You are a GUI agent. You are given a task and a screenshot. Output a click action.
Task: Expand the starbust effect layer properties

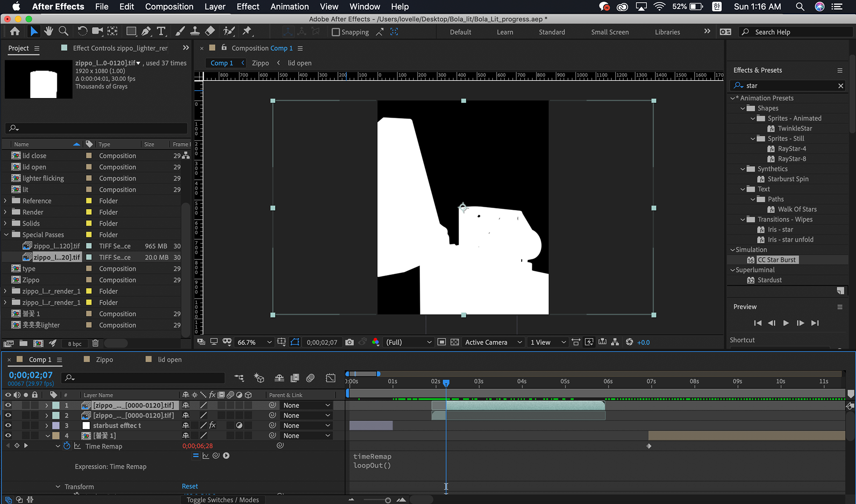(46, 426)
